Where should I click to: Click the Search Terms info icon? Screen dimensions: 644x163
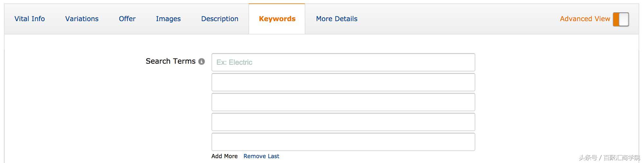[202, 62]
